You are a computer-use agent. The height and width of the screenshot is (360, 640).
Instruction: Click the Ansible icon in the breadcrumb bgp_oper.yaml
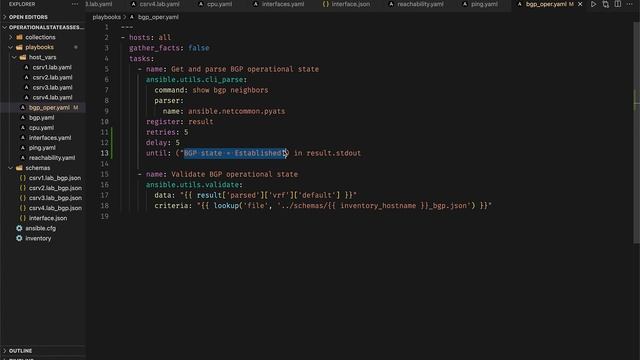coord(132,17)
